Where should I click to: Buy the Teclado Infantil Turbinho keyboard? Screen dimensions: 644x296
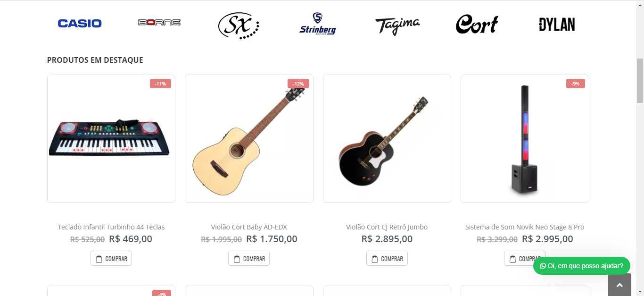tap(111, 259)
